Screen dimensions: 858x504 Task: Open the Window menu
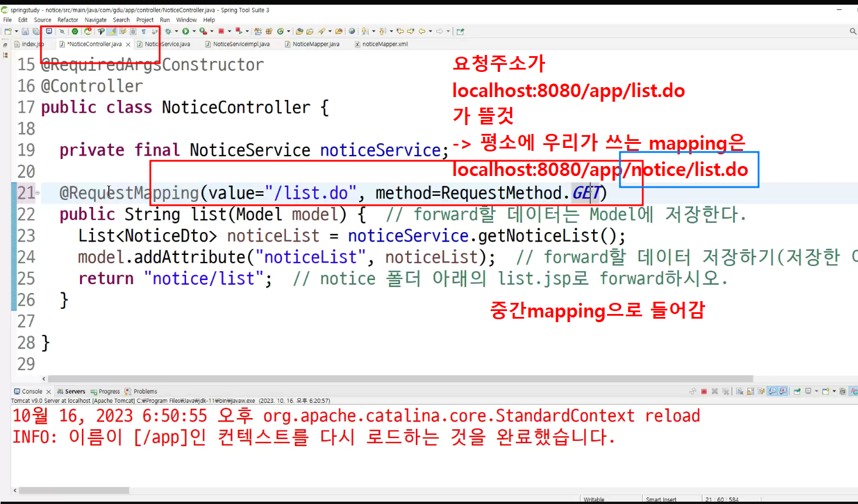187,20
